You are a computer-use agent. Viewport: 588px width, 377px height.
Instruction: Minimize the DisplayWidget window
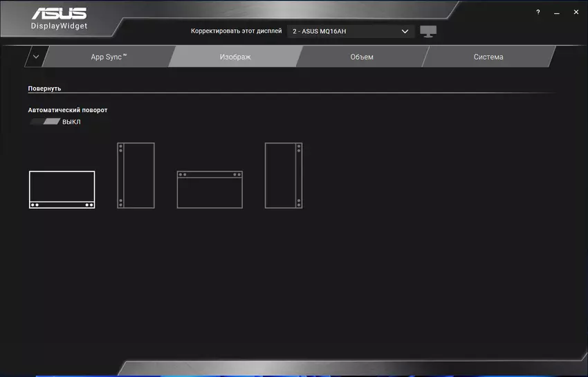pos(556,12)
